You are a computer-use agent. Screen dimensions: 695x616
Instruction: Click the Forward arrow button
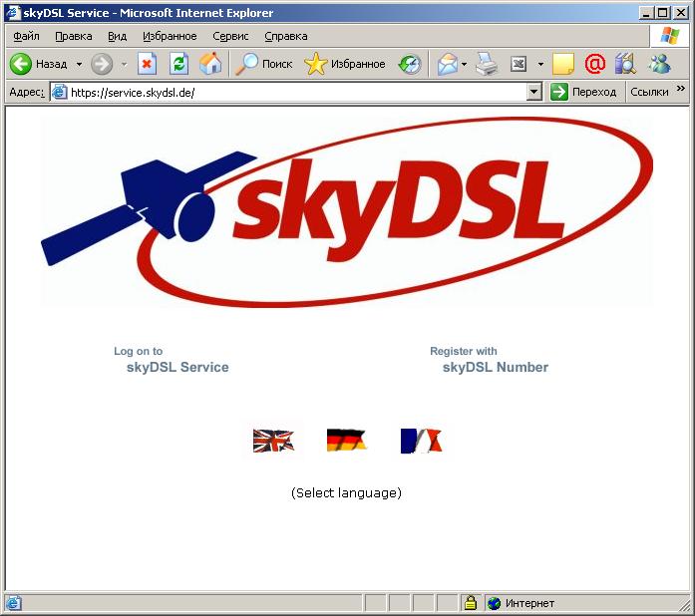point(102,64)
